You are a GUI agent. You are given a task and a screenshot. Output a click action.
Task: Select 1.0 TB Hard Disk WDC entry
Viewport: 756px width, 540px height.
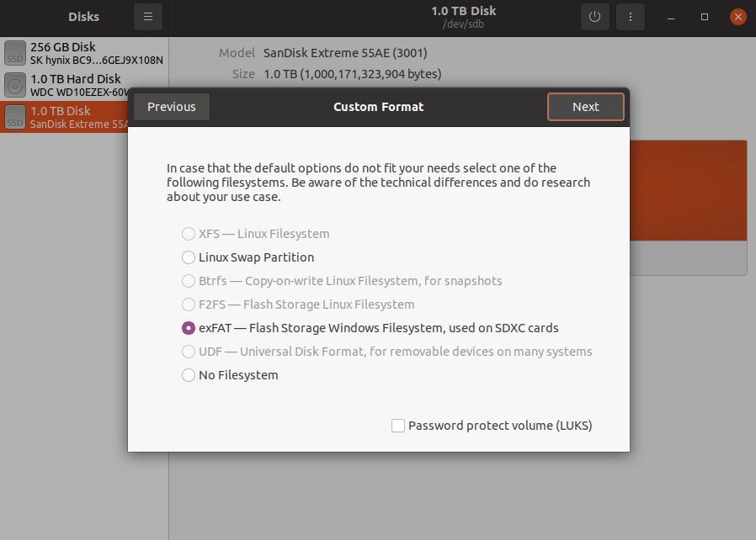coord(80,85)
